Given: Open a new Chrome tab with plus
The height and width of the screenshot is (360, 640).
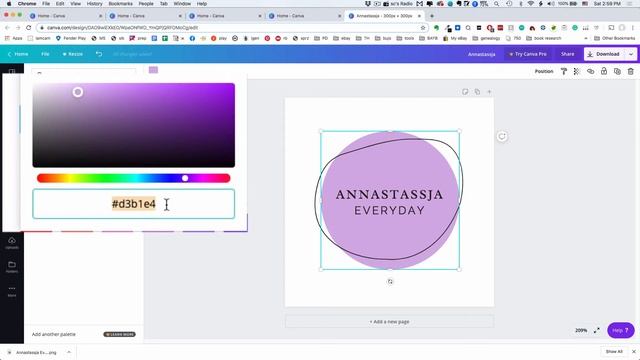Looking at the screenshot, I should click(432, 16).
